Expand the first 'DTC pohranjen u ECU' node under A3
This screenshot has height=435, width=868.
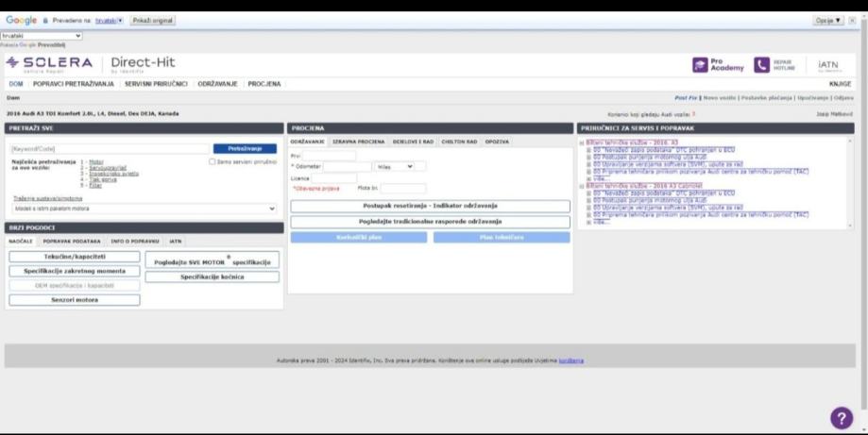[x=589, y=150]
